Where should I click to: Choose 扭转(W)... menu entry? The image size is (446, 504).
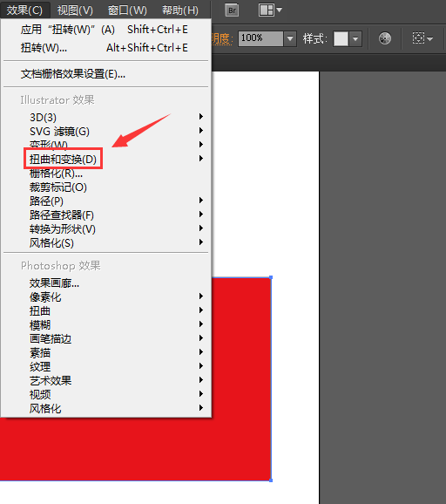pos(106,48)
